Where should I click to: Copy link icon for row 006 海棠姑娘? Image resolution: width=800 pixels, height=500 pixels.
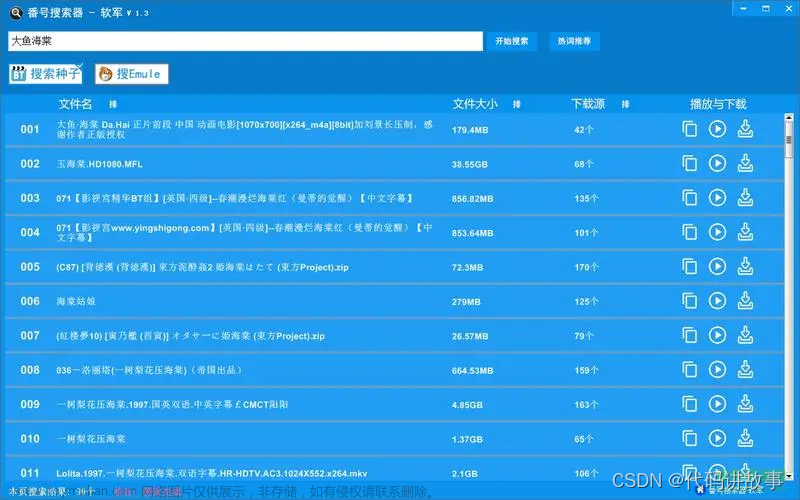tap(689, 301)
